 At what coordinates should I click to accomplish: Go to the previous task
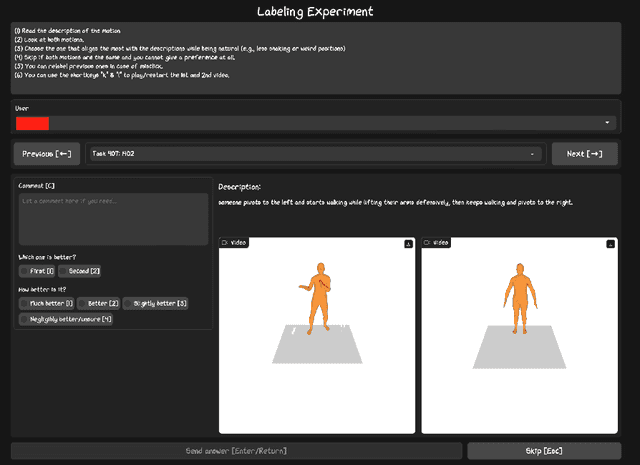[47, 154]
